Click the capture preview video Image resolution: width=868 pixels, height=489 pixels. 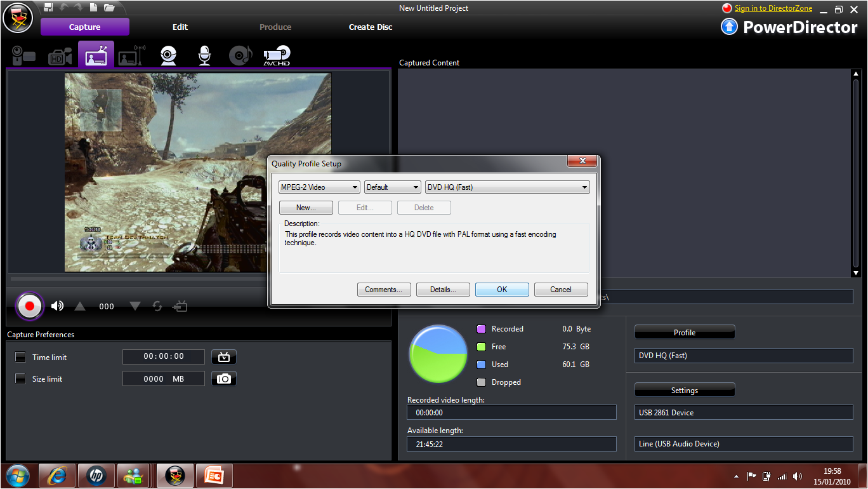(198, 172)
